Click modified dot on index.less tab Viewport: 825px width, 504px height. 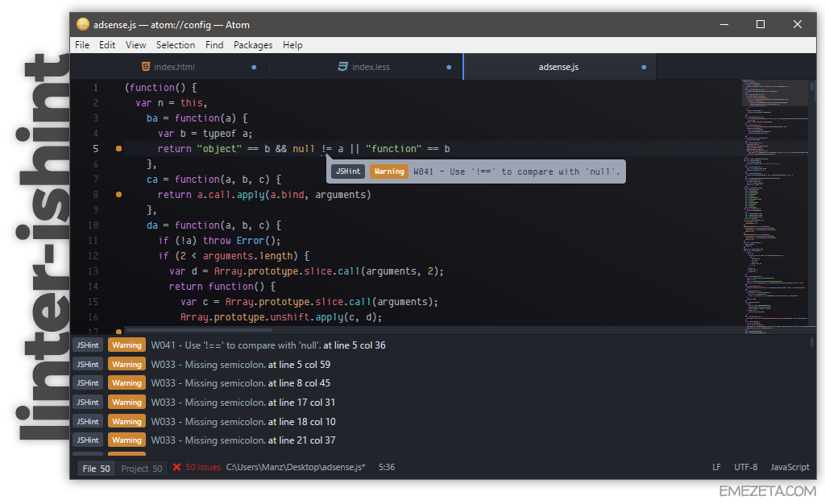449,68
